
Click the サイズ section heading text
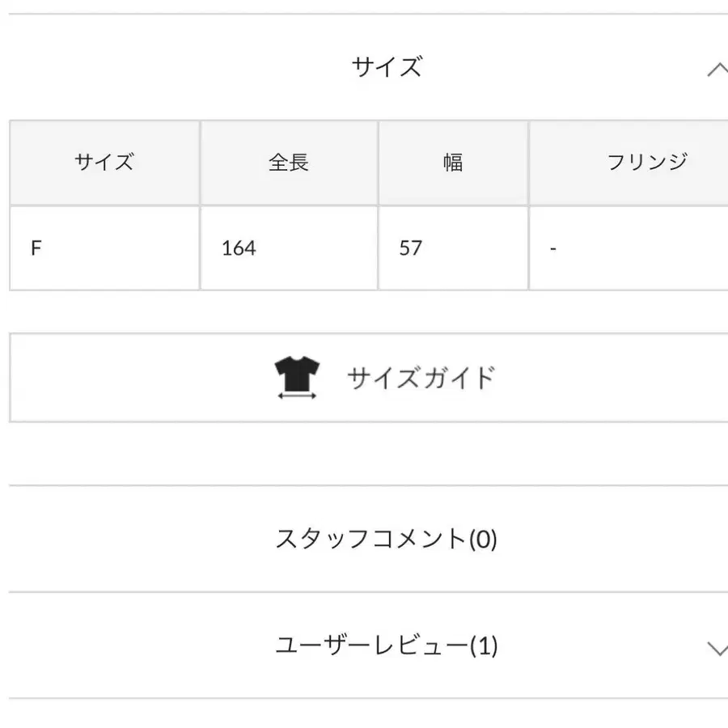tap(387, 67)
